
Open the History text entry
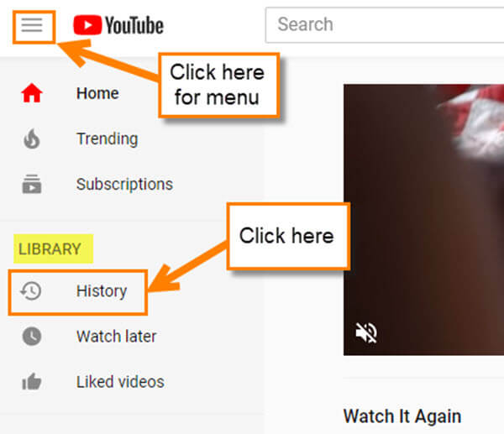coord(102,291)
